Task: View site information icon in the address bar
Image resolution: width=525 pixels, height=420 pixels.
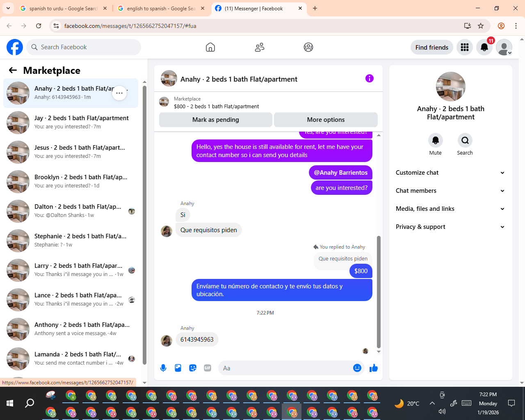Action: (x=56, y=26)
